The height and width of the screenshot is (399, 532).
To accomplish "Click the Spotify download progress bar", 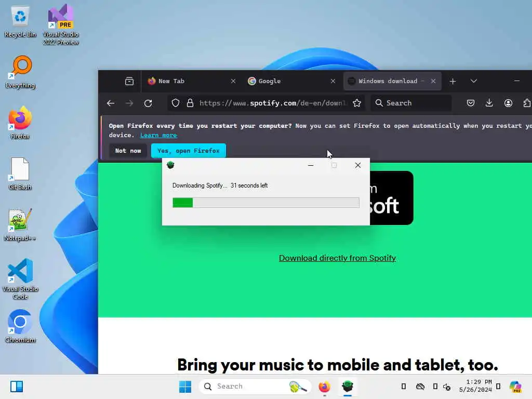I will 265,203.
